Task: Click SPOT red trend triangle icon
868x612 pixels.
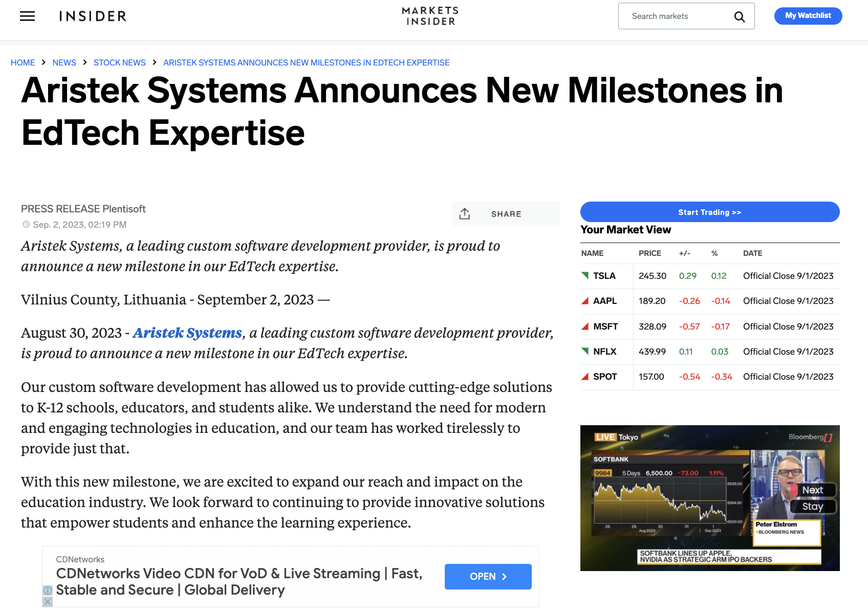Action: click(585, 377)
